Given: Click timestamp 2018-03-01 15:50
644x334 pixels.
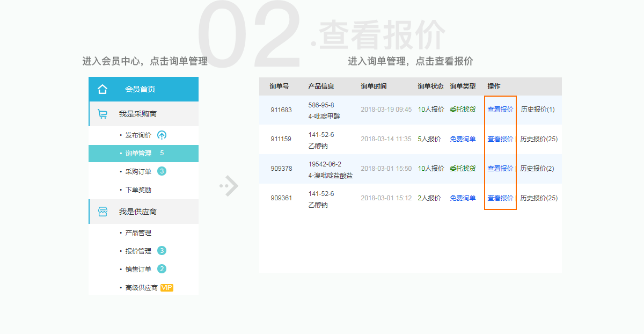Looking at the screenshot, I should (386, 169).
